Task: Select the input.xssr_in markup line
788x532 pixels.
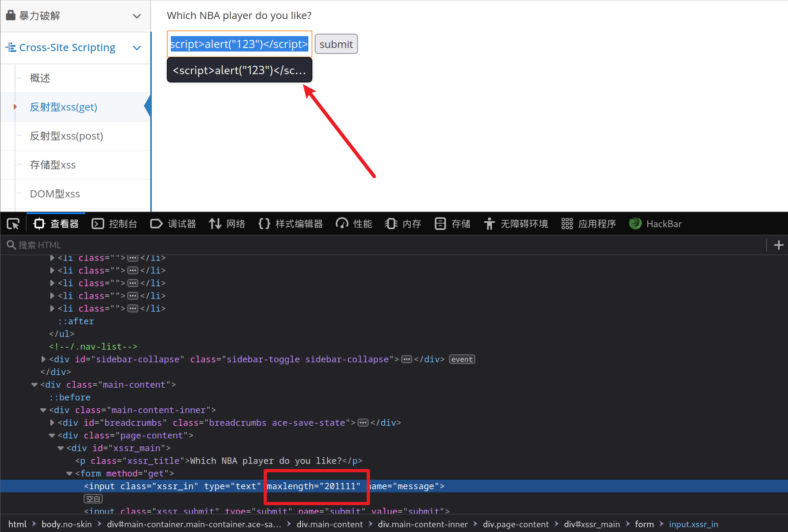Action: click(394, 486)
